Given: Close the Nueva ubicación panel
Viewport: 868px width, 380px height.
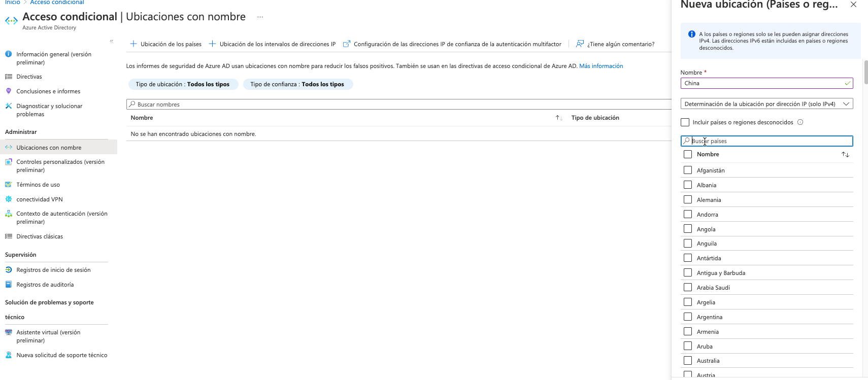Looking at the screenshot, I should [x=853, y=5].
